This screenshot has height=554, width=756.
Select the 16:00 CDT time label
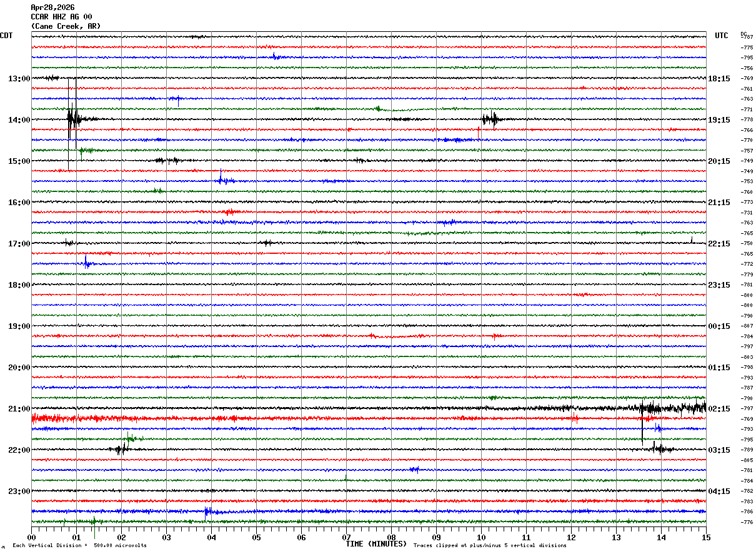pyautogui.click(x=19, y=203)
